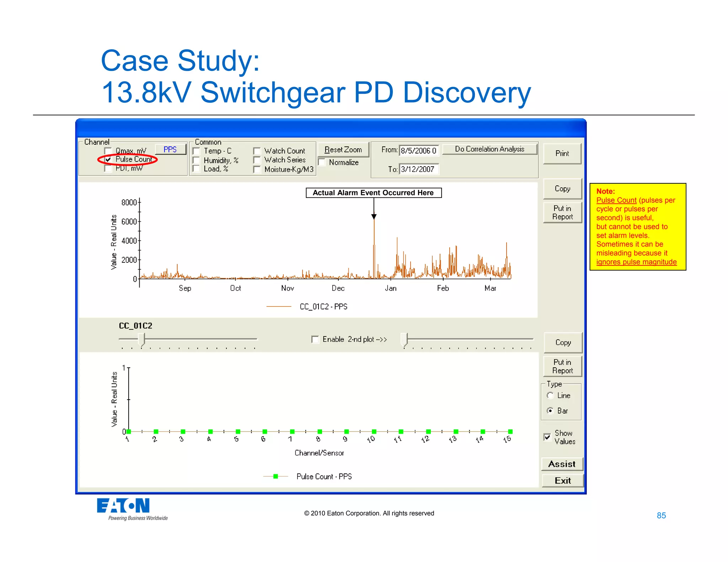Click the Reset Zoom button

(343, 150)
